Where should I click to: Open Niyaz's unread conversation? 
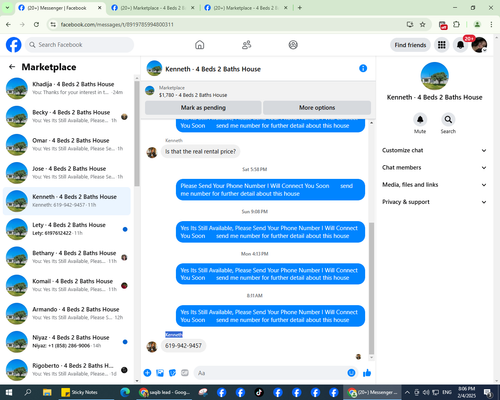[x=67, y=342]
